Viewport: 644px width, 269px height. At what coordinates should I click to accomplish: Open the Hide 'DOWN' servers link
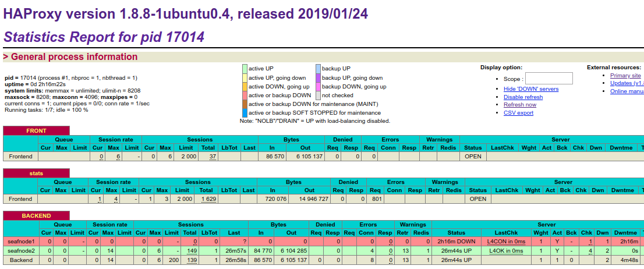tap(530, 89)
